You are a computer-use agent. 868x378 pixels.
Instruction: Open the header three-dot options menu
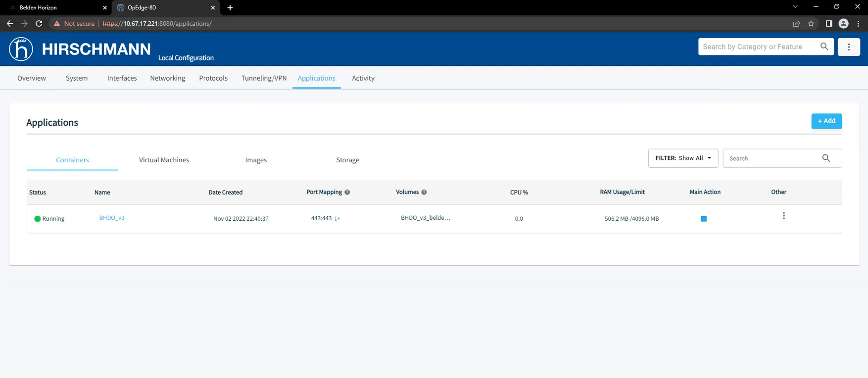coord(849,47)
